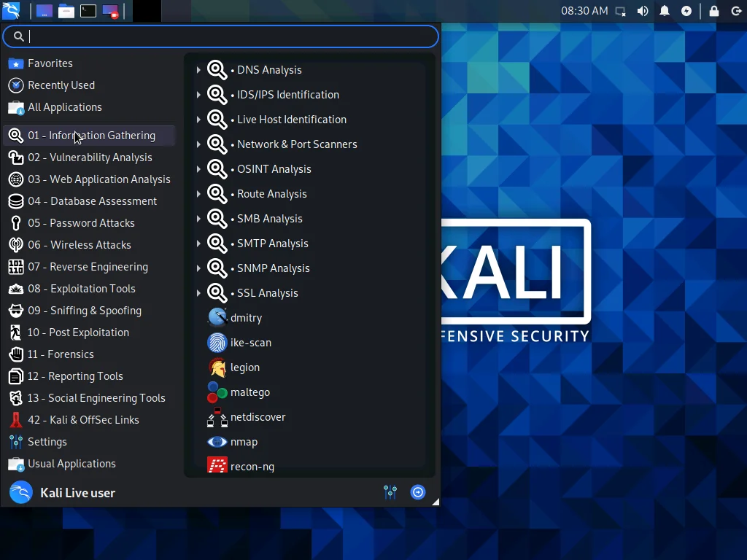Click the power manager lightning icon
The height and width of the screenshot is (560, 747).
pyautogui.click(x=686, y=11)
